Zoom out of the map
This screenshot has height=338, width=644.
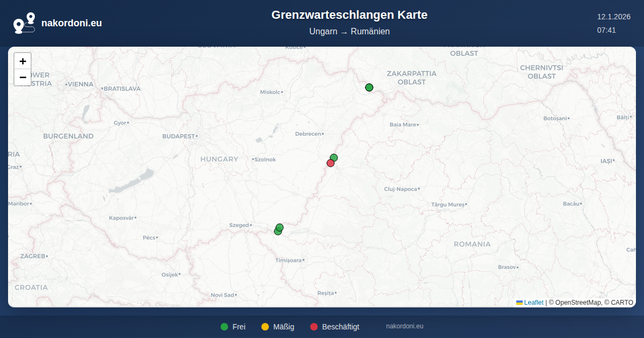(x=23, y=77)
